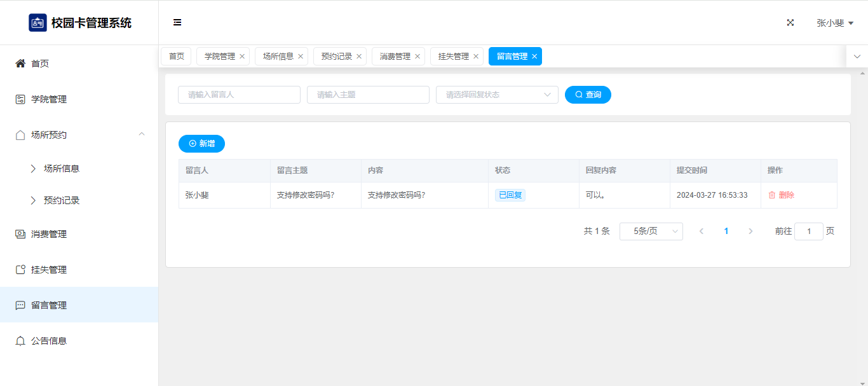Viewport: 868px width, 386px height.
Task: Click the 请输入留言人 input field
Action: click(239, 95)
